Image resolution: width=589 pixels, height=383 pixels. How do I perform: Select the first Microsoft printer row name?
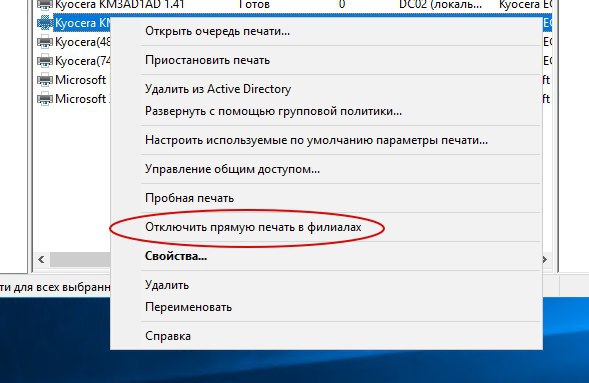point(81,80)
